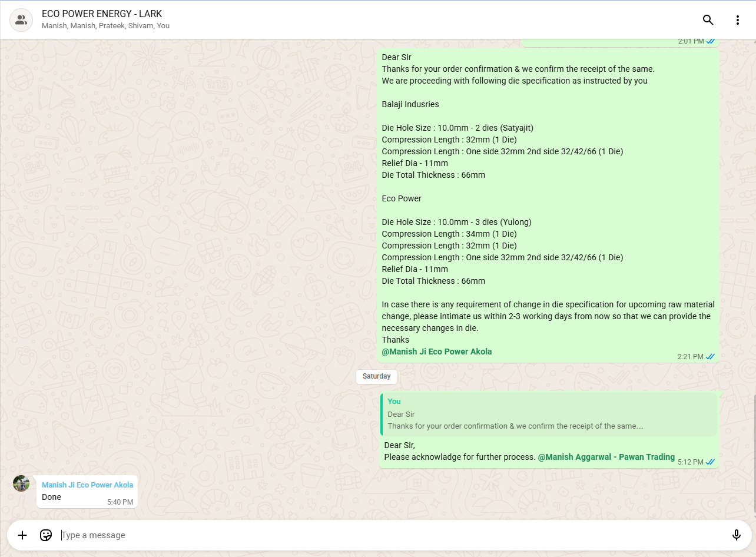
Task: Open the emoji and sticker picker
Action: pyautogui.click(x=46, y=535)
